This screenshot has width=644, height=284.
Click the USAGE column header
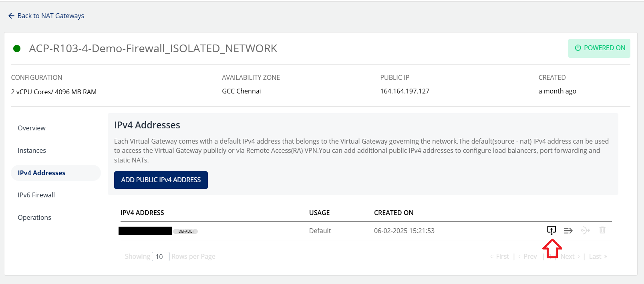[x=319, y=213]
